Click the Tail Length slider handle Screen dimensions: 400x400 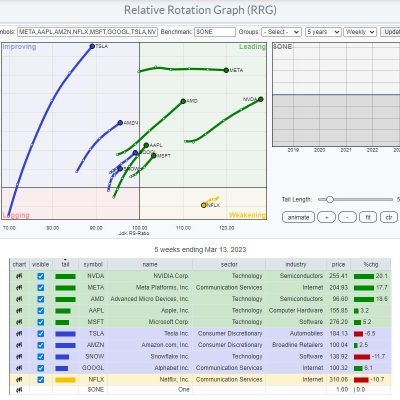click(x=330, y=199)
